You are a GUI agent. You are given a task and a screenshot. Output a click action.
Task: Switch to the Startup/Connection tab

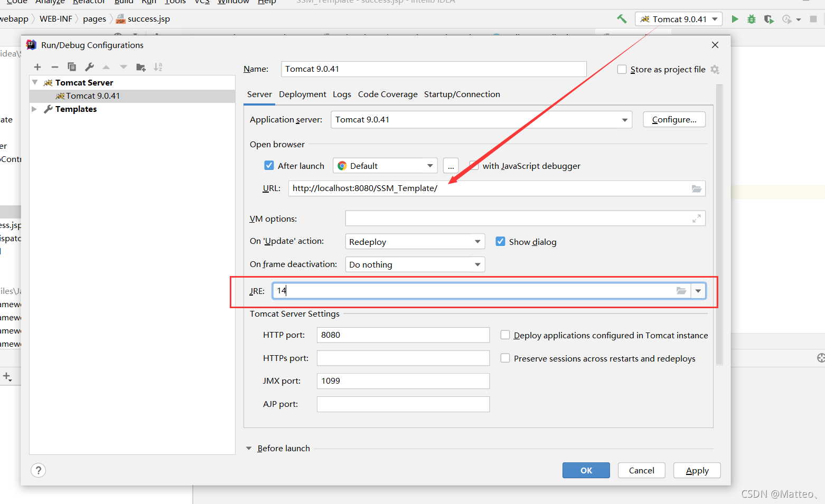[462, 94]
